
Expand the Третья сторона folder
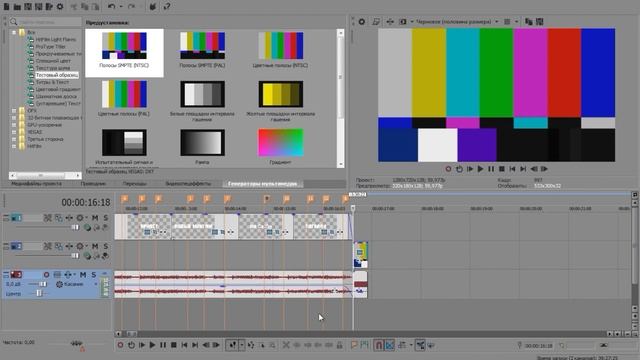(x=14, y=139)
